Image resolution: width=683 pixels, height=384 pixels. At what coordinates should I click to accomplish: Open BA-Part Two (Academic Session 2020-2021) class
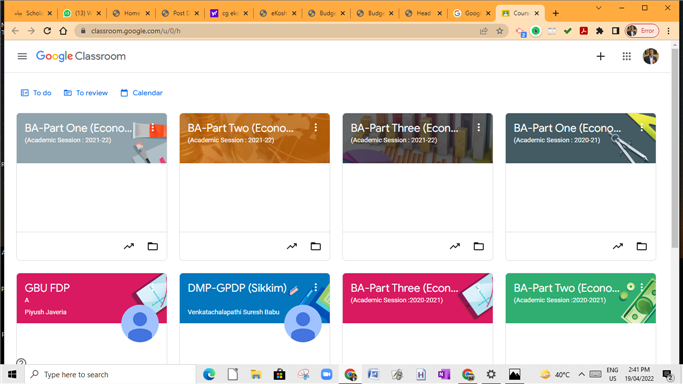pos(566,288)
